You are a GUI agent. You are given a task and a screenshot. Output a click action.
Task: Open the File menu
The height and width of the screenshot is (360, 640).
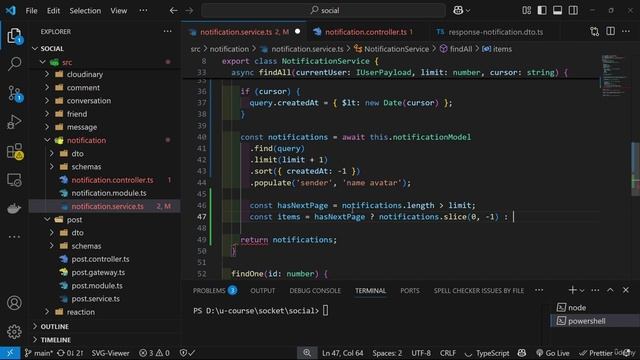[31, 11]
